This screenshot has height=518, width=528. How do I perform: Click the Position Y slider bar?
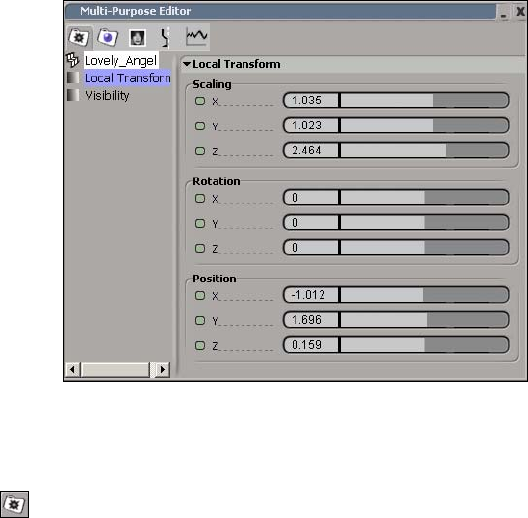[x=424, y=320]
